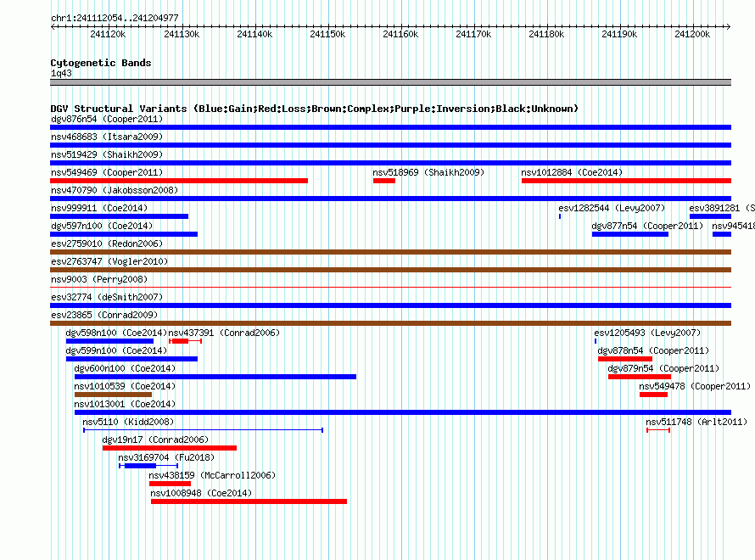
Task: Select the blue nsv999911 gain bar
Action: point(120,216)
